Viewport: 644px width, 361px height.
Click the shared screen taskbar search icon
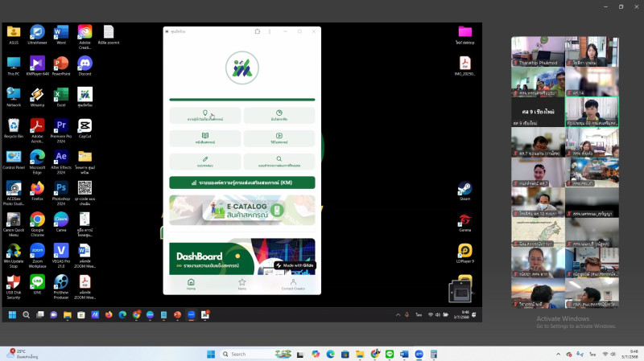[x=26, y=314]
